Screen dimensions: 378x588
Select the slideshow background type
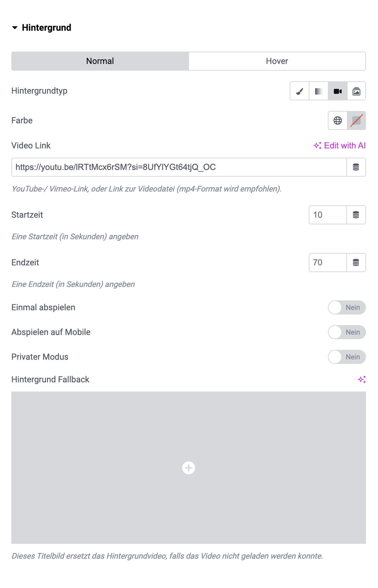[356, 91]
